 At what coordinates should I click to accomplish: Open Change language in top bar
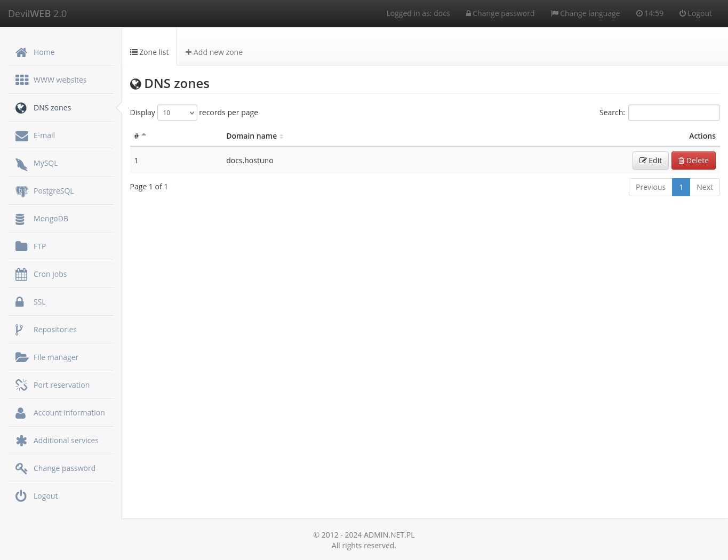(x=585, y=13)
